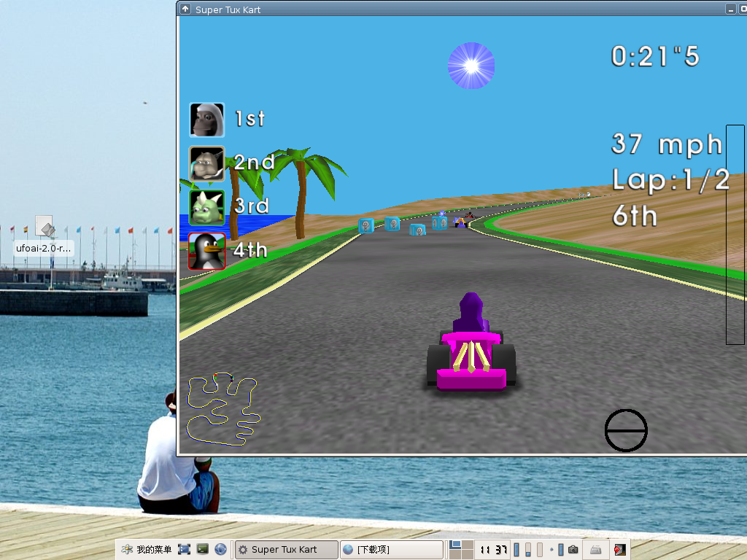Image resolution: width=747 pixels, height=560 pixels.
Task: Switch to the Super Tux Kart taskbar button
Action: click(287, 550)
